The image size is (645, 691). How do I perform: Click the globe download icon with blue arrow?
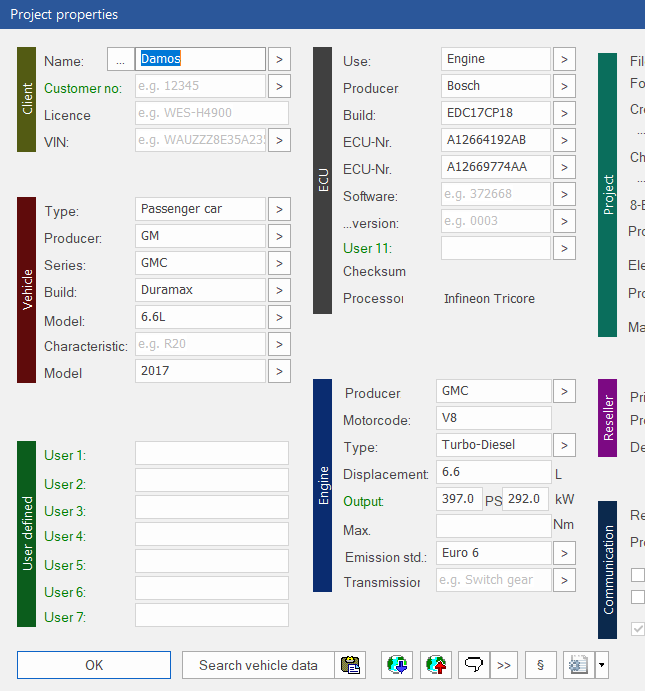[x=397, y=665]
